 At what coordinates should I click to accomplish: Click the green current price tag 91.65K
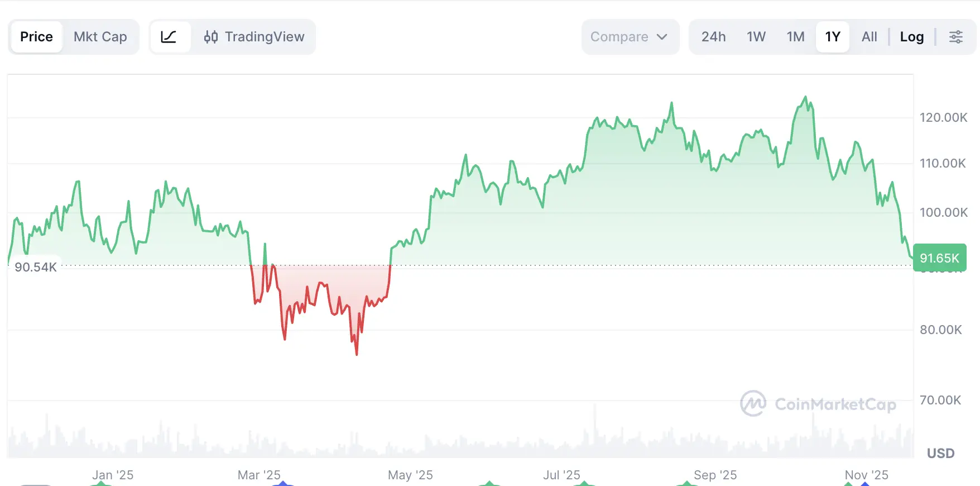coord(939,258)
